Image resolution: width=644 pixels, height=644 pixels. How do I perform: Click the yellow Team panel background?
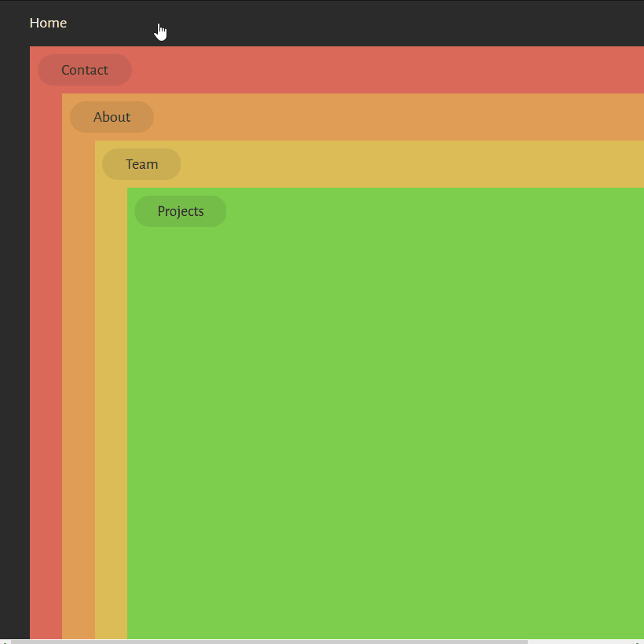click(353, 164)
